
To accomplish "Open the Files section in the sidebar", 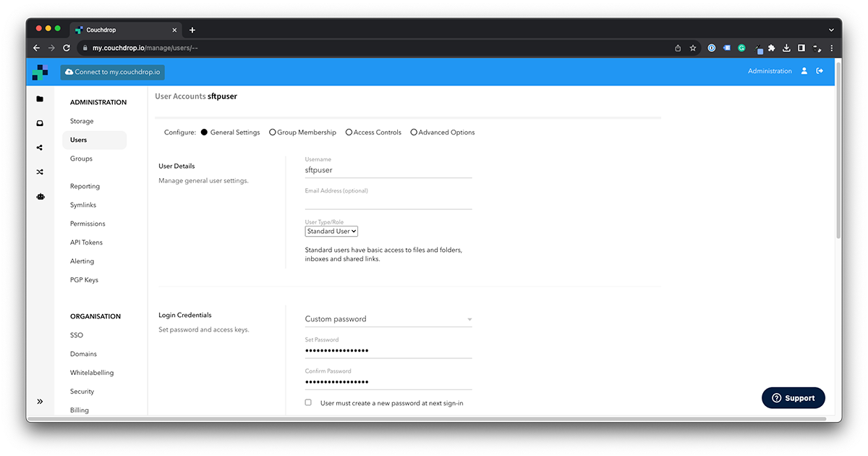I will point(40,99).
